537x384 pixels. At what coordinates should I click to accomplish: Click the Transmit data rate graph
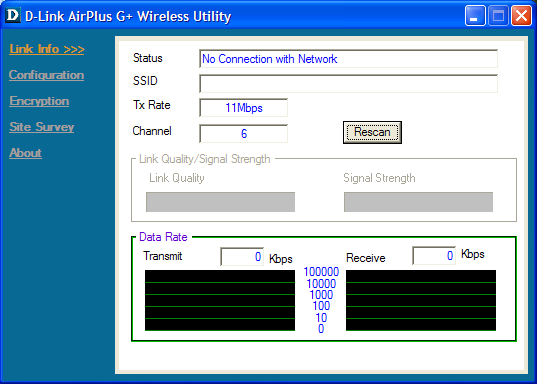(220, 300)
